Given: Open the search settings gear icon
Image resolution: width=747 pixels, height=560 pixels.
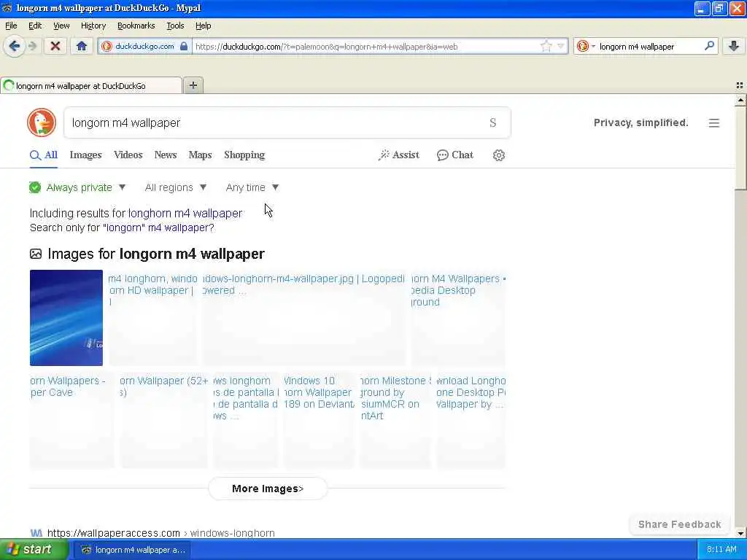Looking at the screenshot, I should (x=499, y=155).
